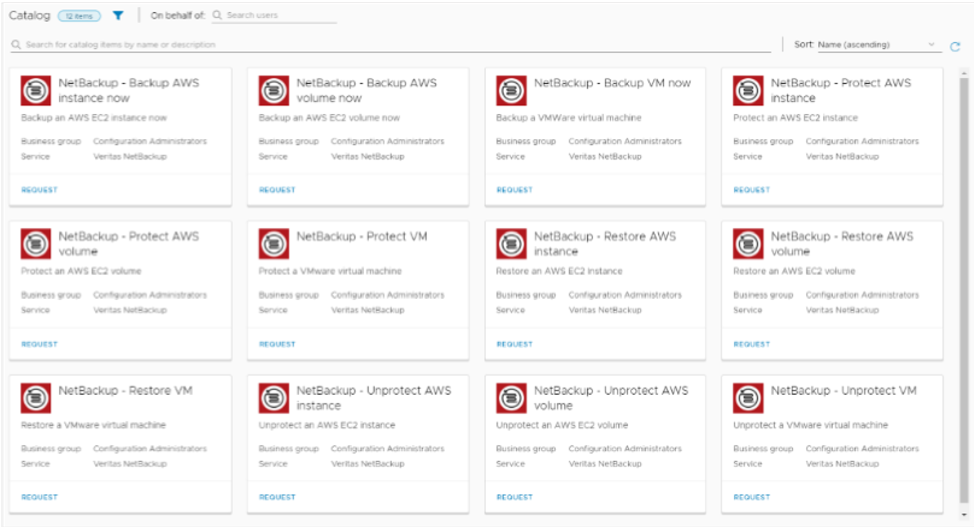Screen dimensions: 974x527
Task: Request Restore AWS instance
Action: click(x=514, y=344)
